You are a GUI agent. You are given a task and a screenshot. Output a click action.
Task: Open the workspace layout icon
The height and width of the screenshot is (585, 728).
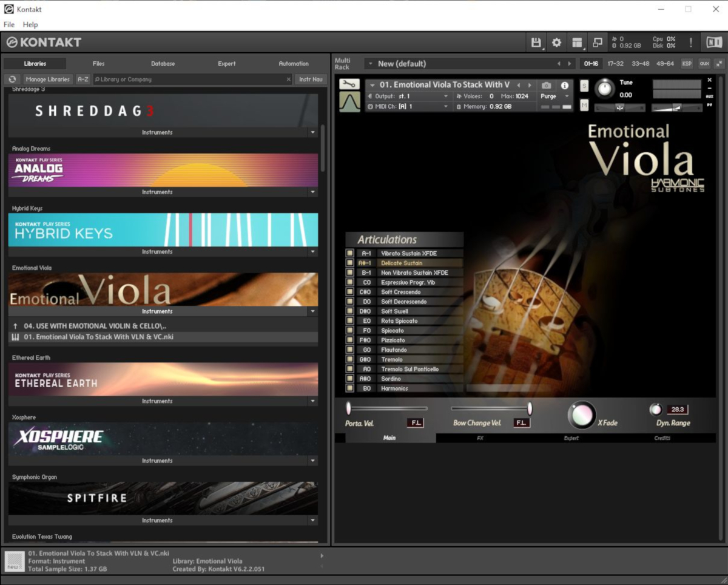click(x=578, y=42)
